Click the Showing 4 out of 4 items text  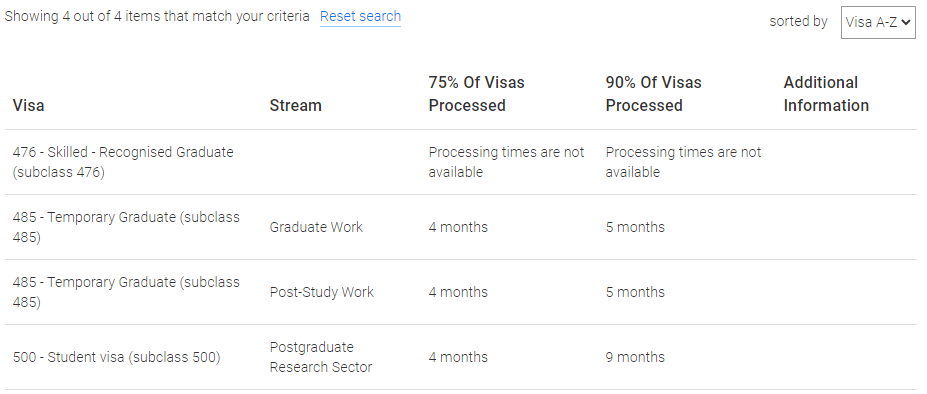click(x=157, y=17)
